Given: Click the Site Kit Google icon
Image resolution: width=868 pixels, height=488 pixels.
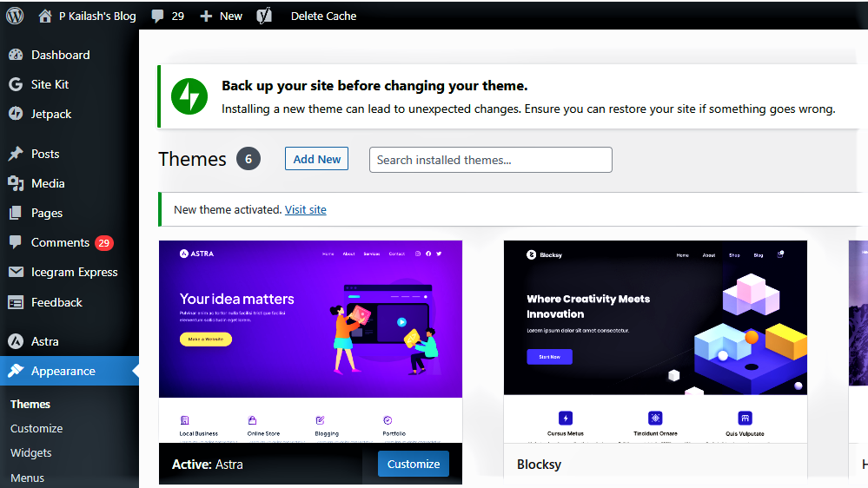Looking at the screenshot, I should click(x=16, y=84).
